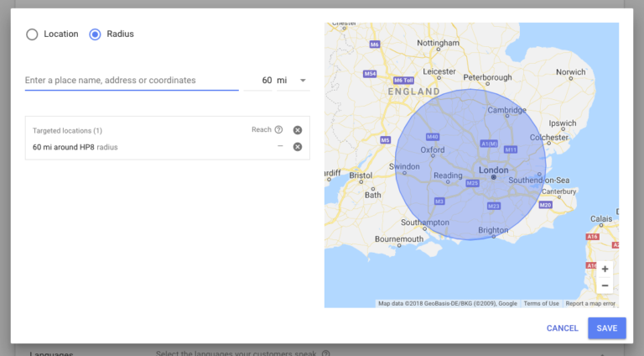This screenshot has height=356, width=644.
Task: Click the Reading label on the map
Action: (x=448, y=175)
